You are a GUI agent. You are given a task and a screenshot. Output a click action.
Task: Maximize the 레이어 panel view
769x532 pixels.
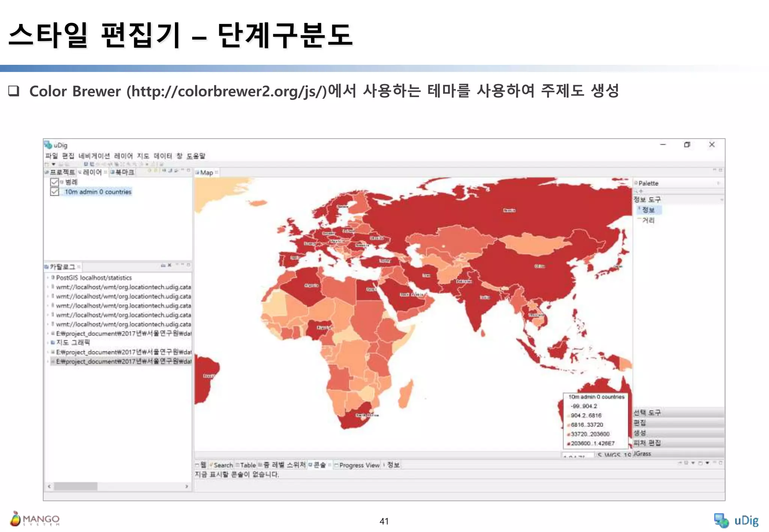click(x=188, y=170)
